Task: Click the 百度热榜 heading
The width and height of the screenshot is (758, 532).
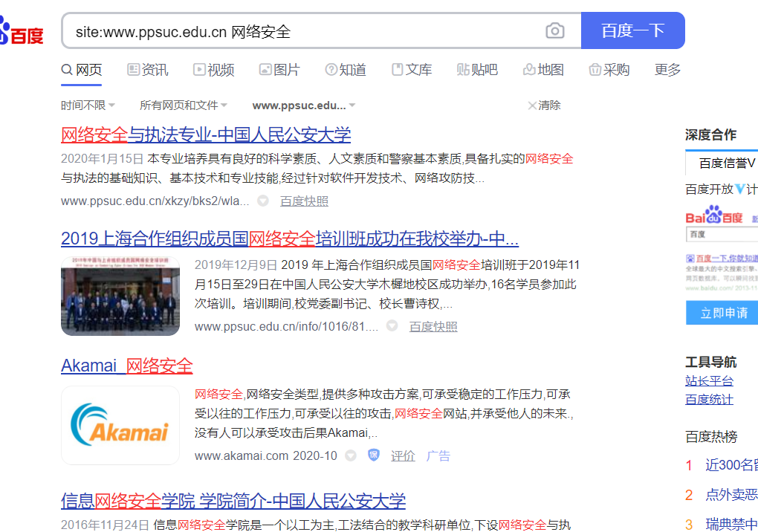Action: click(x=711, y=437)
